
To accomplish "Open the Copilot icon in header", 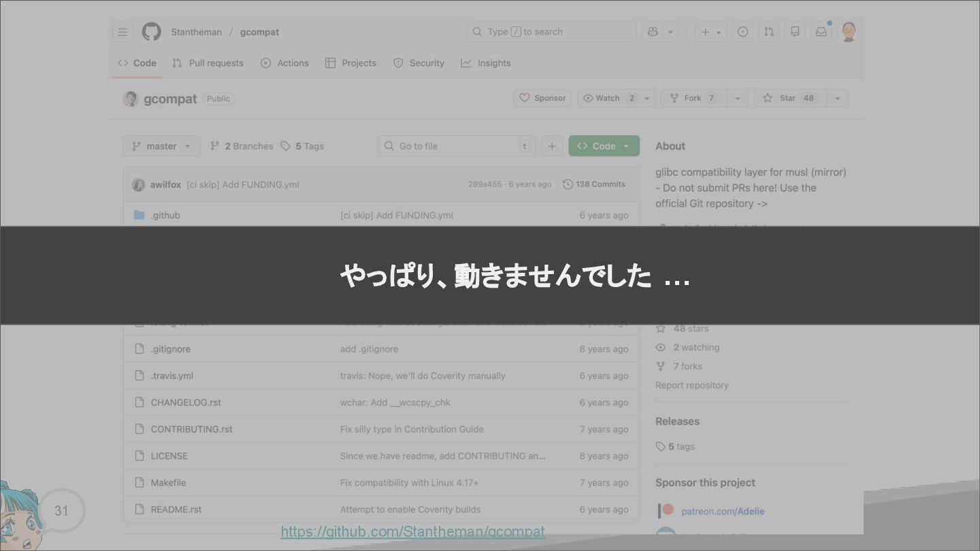I will (653, 32).
